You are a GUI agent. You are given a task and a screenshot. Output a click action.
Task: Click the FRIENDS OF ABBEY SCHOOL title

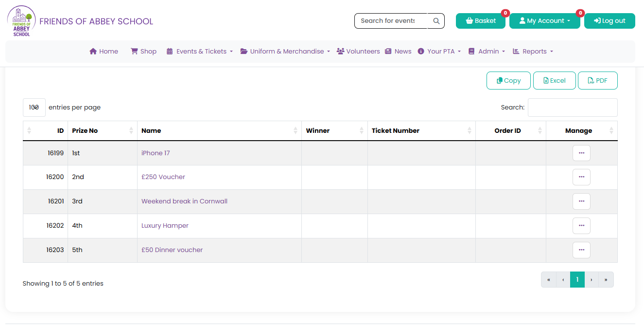pyautogui.click(x=96, y=21)
